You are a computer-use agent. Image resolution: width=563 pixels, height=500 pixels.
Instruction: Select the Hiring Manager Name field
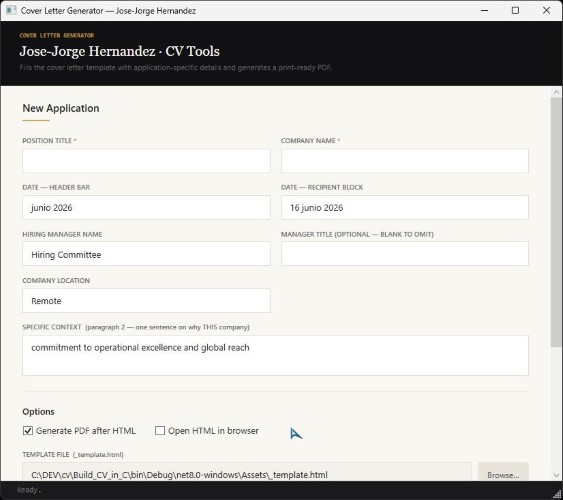tap(146, 254)
